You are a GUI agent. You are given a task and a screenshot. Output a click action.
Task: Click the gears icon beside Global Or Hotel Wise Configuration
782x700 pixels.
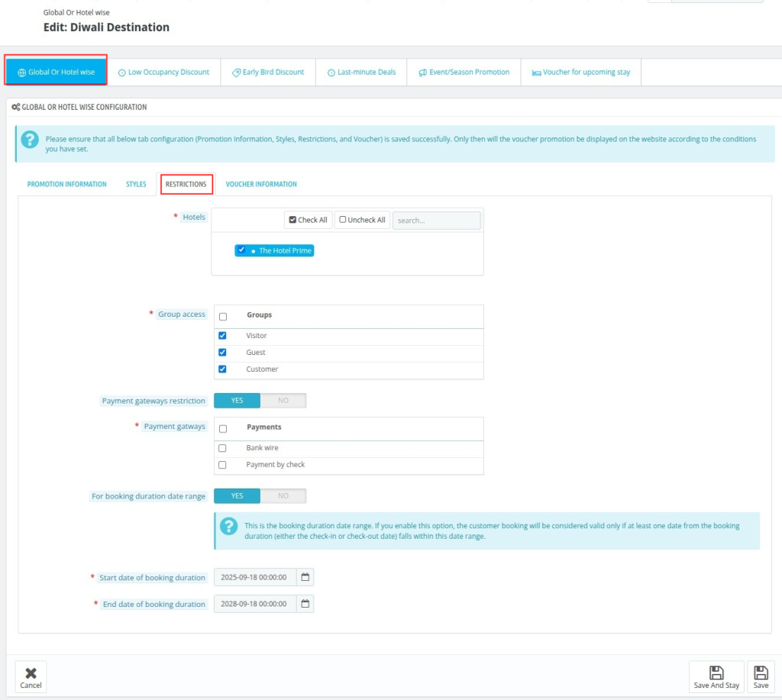coord(16,107)
